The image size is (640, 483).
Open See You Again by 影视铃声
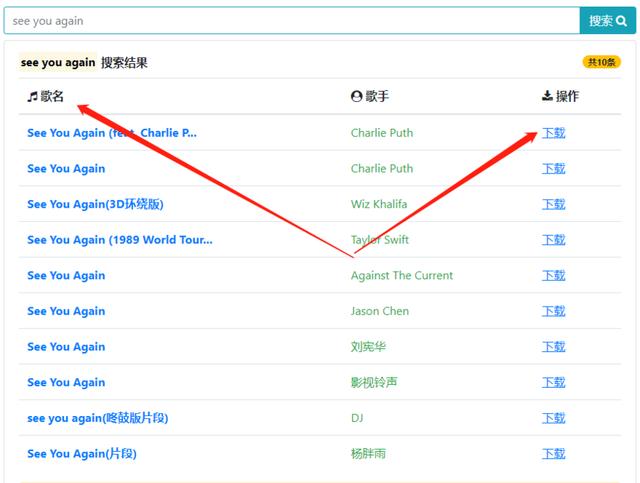(x=66, y=383)
